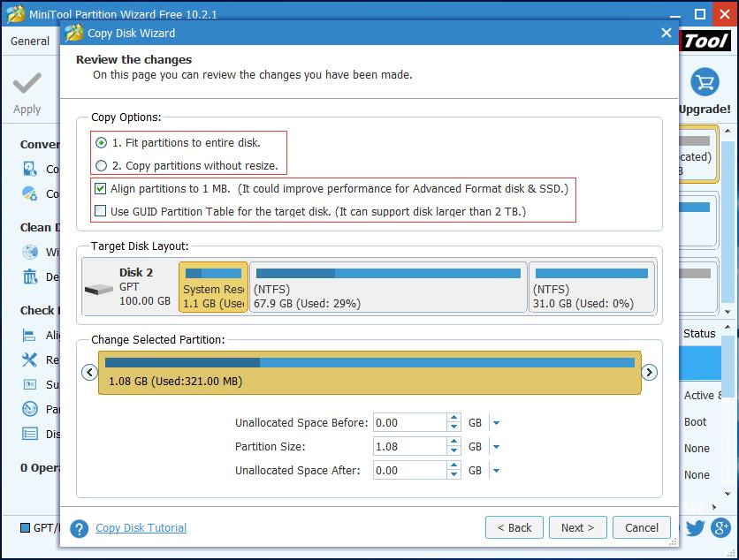Screen dimensions: 739x560
Task: Open the Upgrade shopping cart icon
Action: point(704,80)
